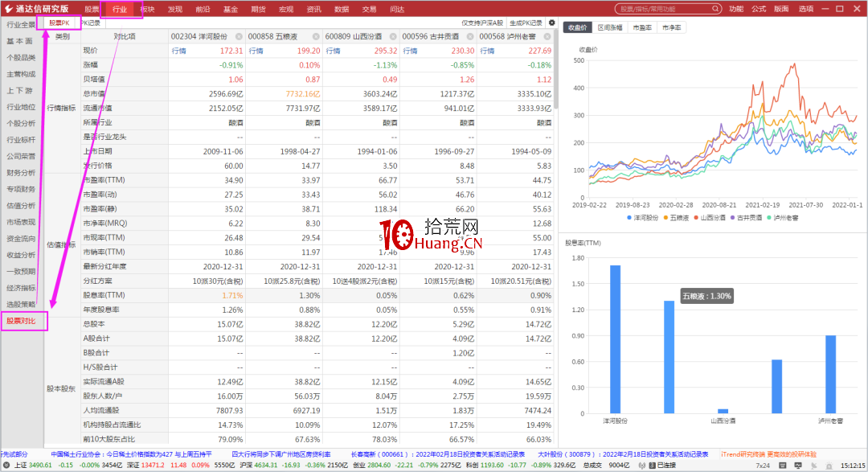
Task: Open the 功能 menu at top right
Action: point(736,9)
